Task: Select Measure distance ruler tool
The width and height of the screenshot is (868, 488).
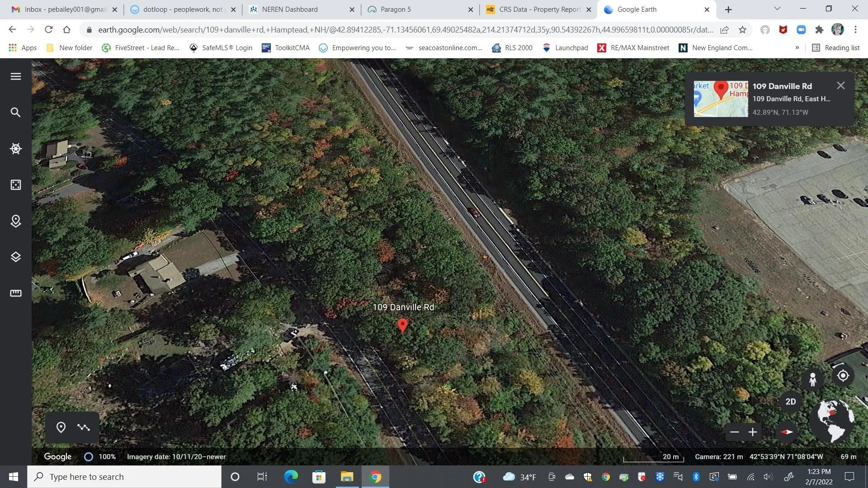Action: tap(16, 293)
